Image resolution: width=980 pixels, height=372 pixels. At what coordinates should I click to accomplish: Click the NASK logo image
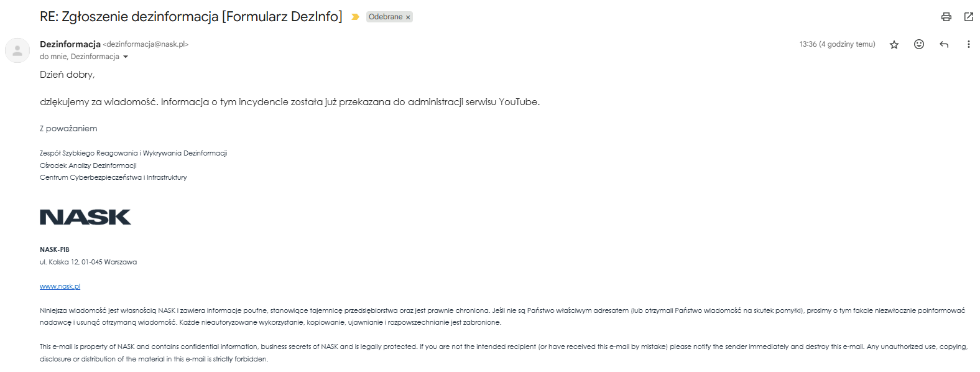pyautogui.click(x=85, y=217)
